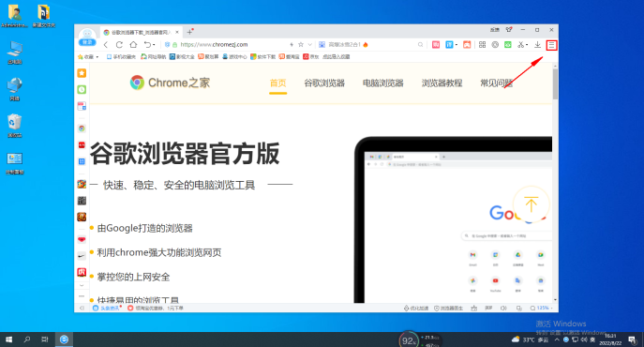644x347 pixels.
Task: Open the downloads manager icon
Action: (537, 45)
